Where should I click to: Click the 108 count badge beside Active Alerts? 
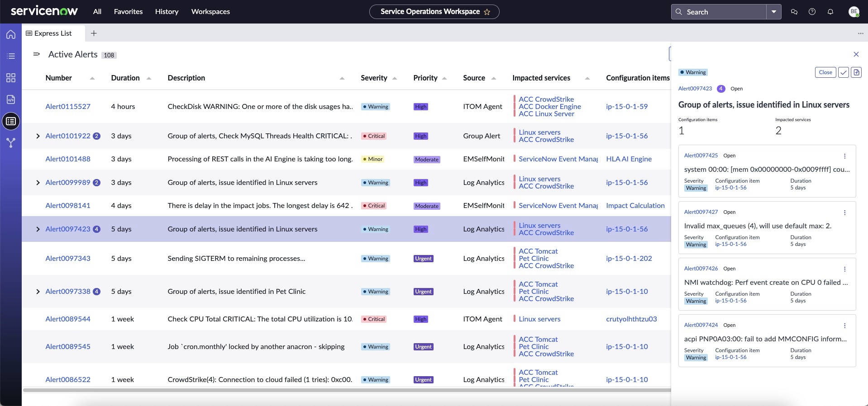(109, 55)
